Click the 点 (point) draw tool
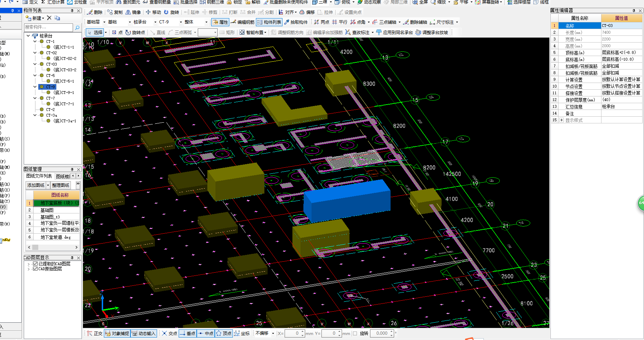The width and height of the screenshot is (644, 340). coord(117,32)
